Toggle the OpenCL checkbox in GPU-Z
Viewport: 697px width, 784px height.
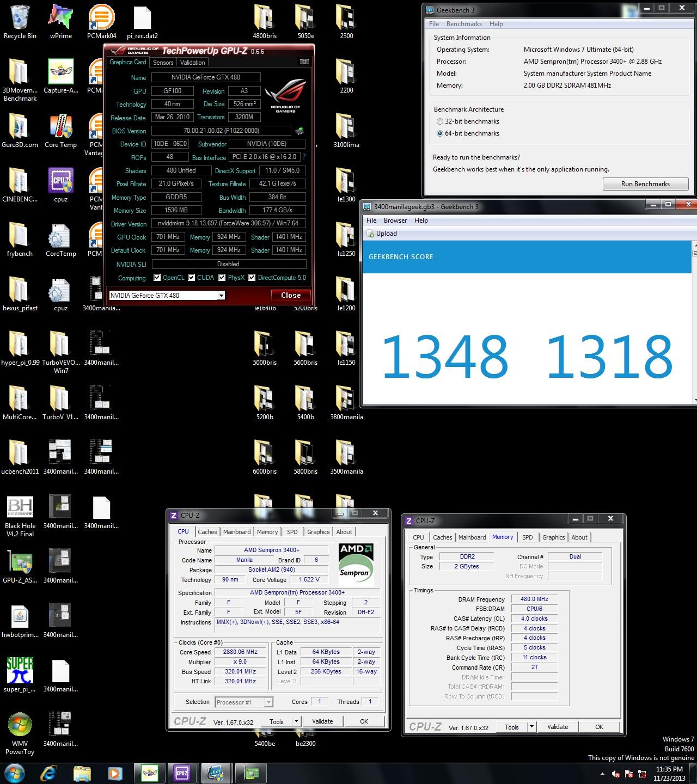point(157,278)
